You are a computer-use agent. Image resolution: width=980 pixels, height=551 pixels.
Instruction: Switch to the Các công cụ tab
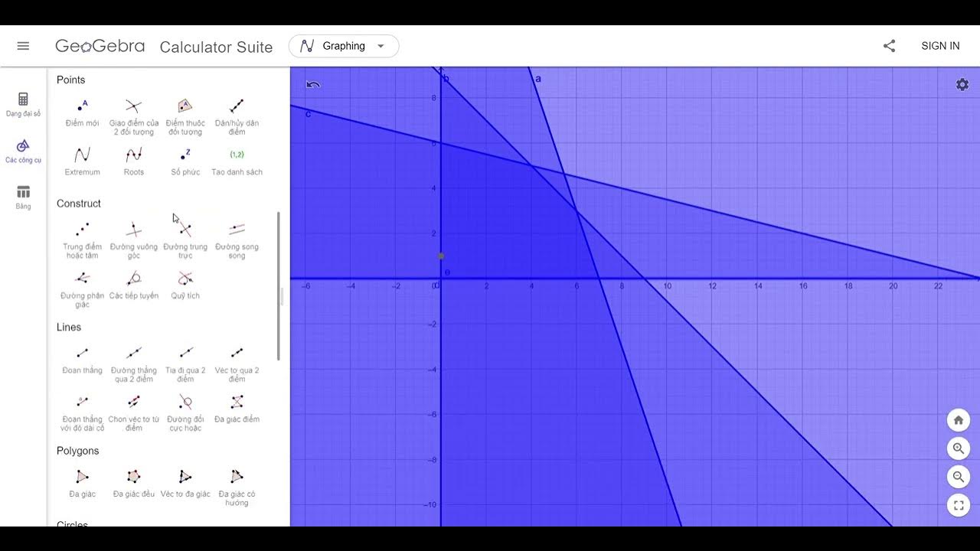pyautogui.click(x=23, y=152)
